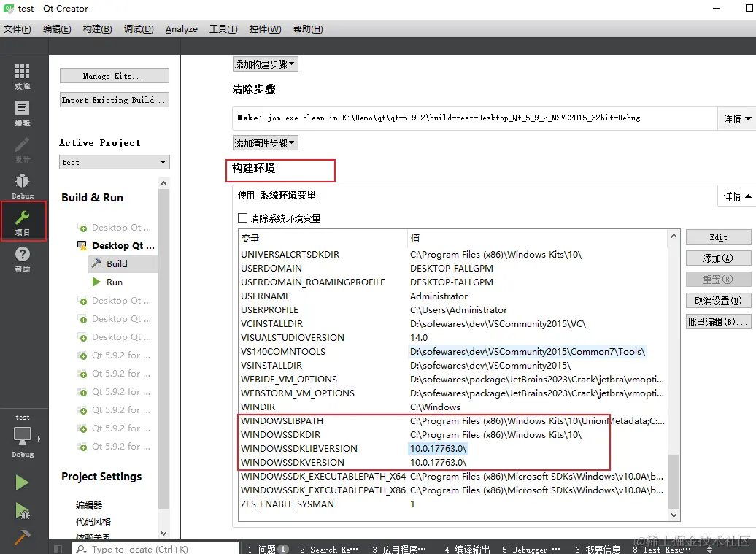Click Import Existing Build button

click(115, 100)
